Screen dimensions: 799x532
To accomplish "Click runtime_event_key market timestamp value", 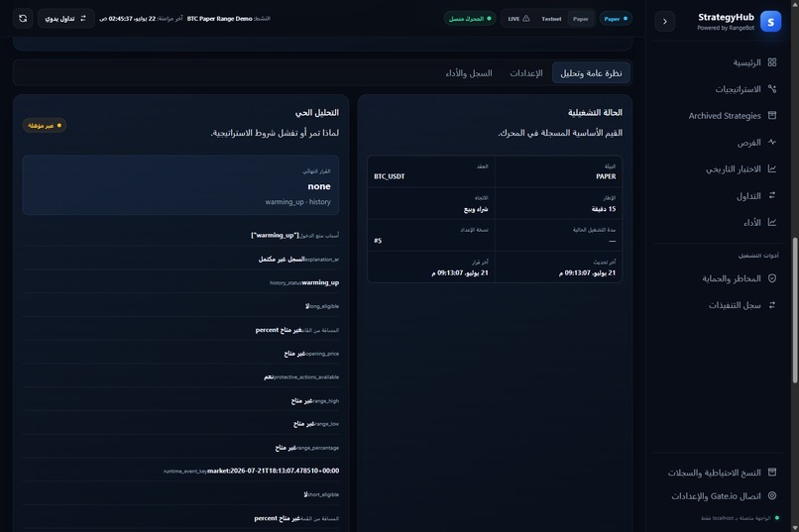I will (x=274, y=471).
